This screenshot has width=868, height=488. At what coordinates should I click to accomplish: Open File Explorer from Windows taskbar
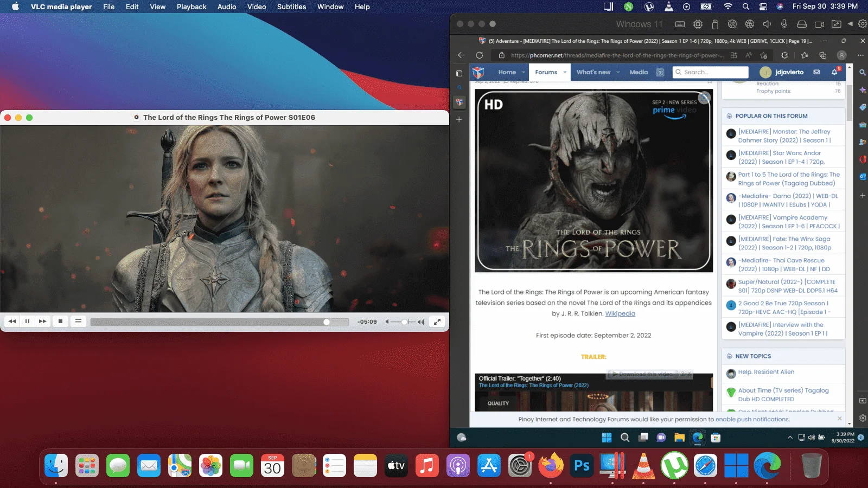[x=679, y=438]
